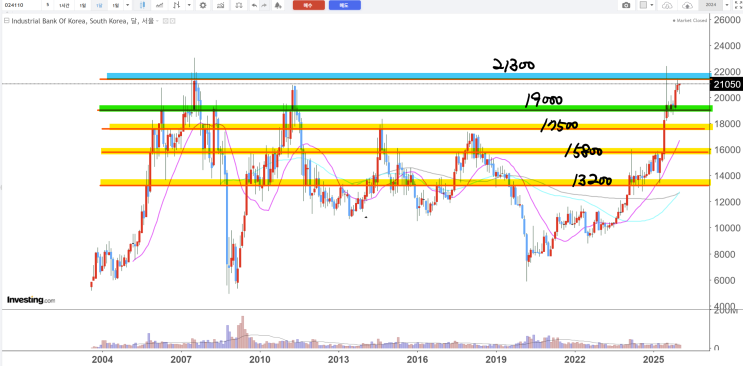Click the 2004 label on time axis

pyautogui.click(x=102, y=359)
